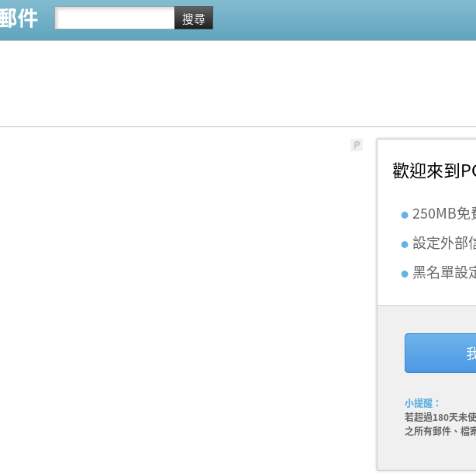The image size is (476, 476).
Task: Select the 設定外部信 feature bullet item
Action: click(442, 244)
